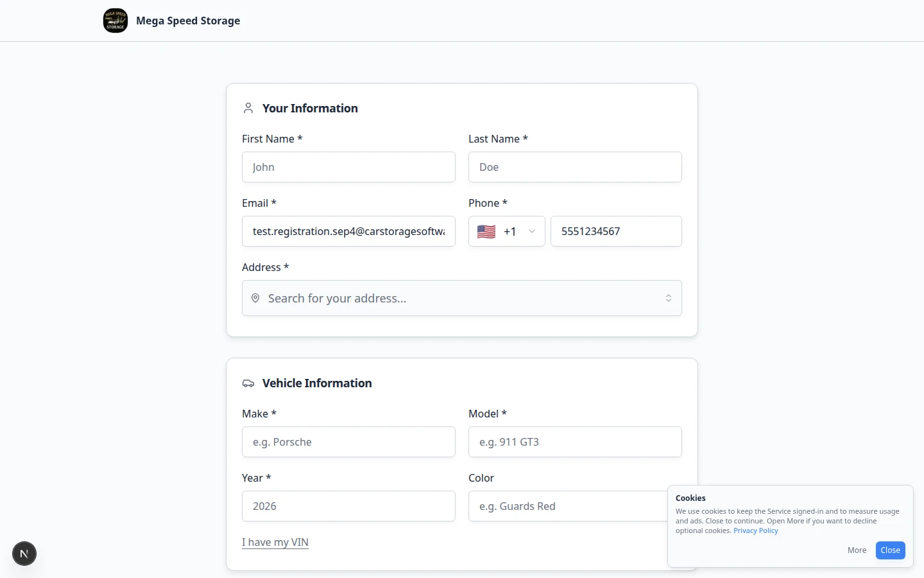Click the car icon beside Vehicle Information
The height and width of the screenshot is (578, 924).
(x=248, y=383)
